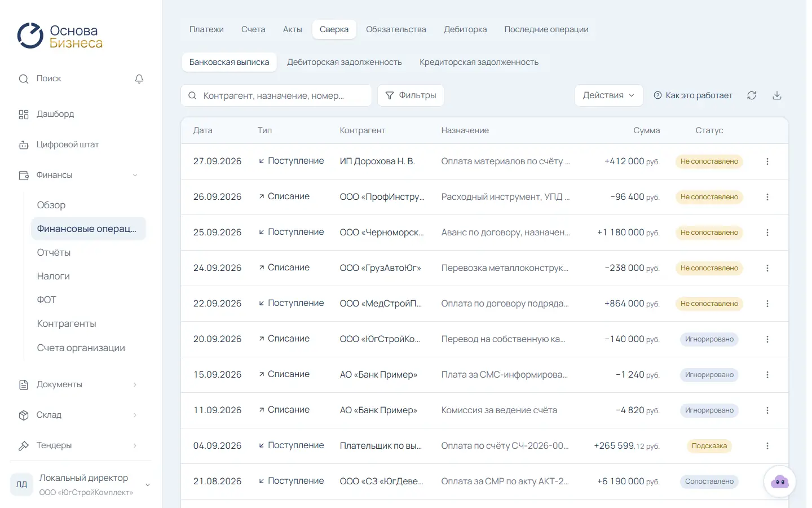812x508 pixels.
Task: Open row menu for ООО «Черноморск…»
Action: pyautogui.click(x=767, y=233)
